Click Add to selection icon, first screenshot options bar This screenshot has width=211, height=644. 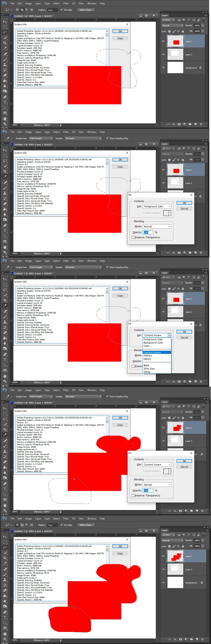tap(22, 10)
